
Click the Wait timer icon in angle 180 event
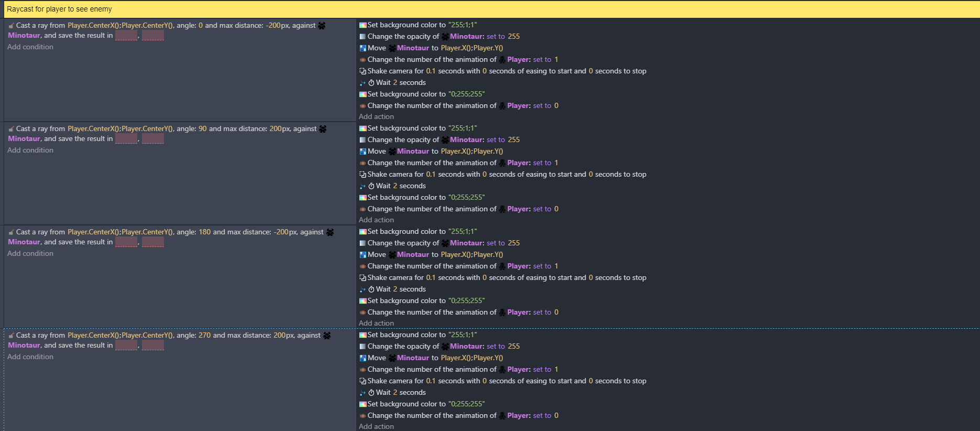pos(371,289)
